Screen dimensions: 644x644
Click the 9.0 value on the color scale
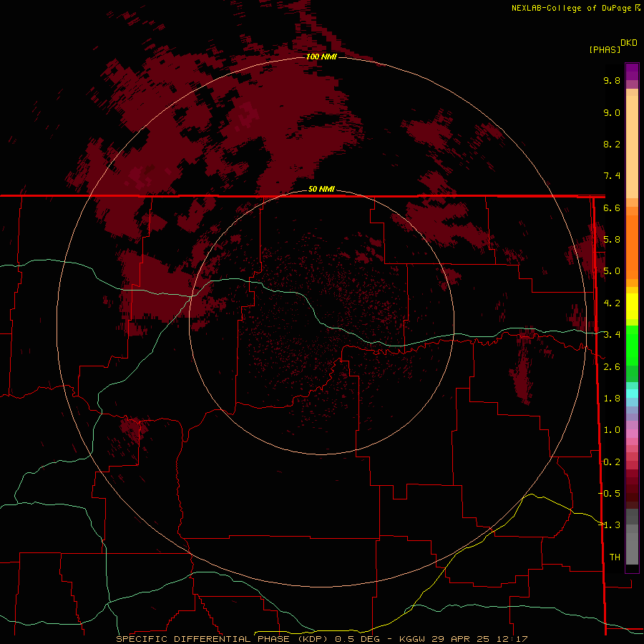click(612, 112)
